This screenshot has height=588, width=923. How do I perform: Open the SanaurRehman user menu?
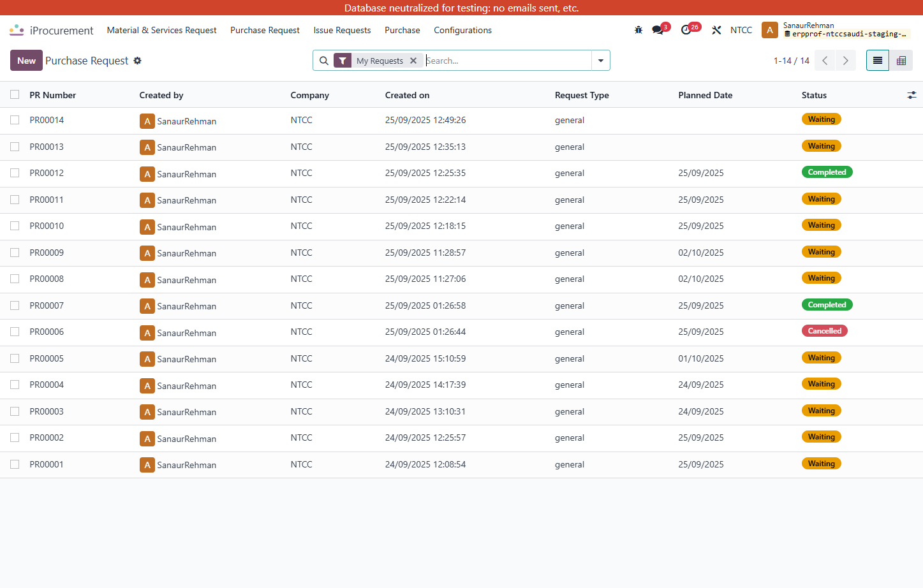pos(836,30)
